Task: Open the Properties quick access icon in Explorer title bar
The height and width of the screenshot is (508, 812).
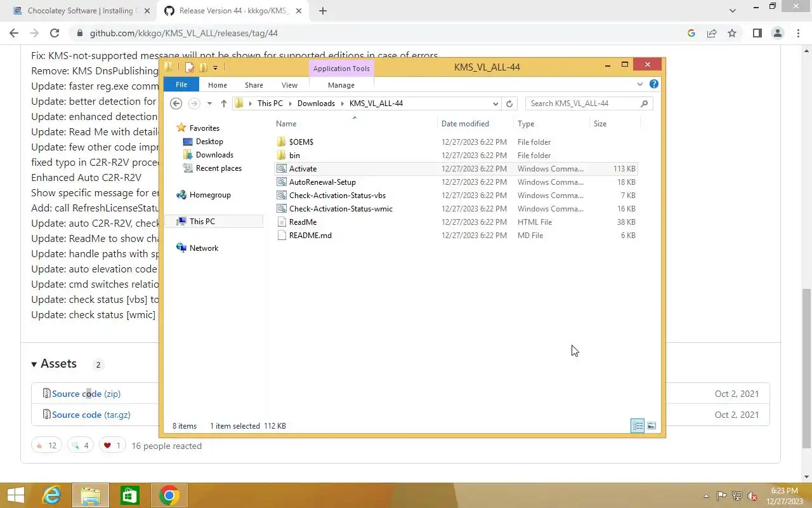Action: [x=189, y=67]
